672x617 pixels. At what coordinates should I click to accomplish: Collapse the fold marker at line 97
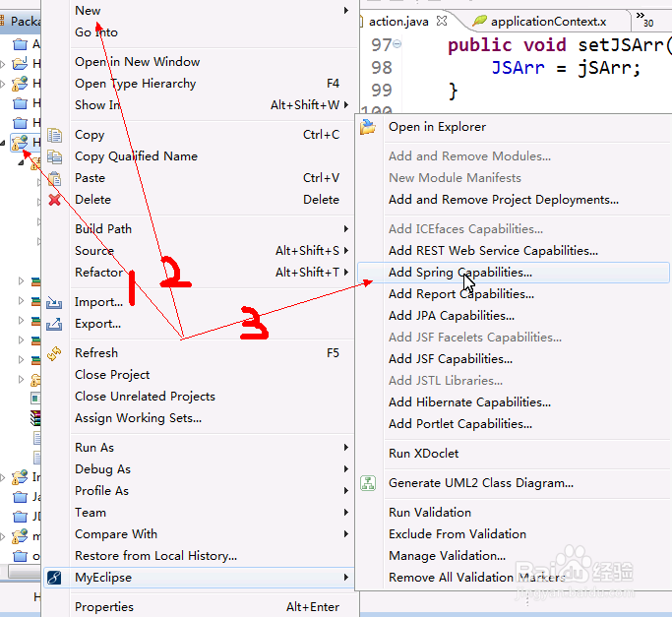pos(397,43)
